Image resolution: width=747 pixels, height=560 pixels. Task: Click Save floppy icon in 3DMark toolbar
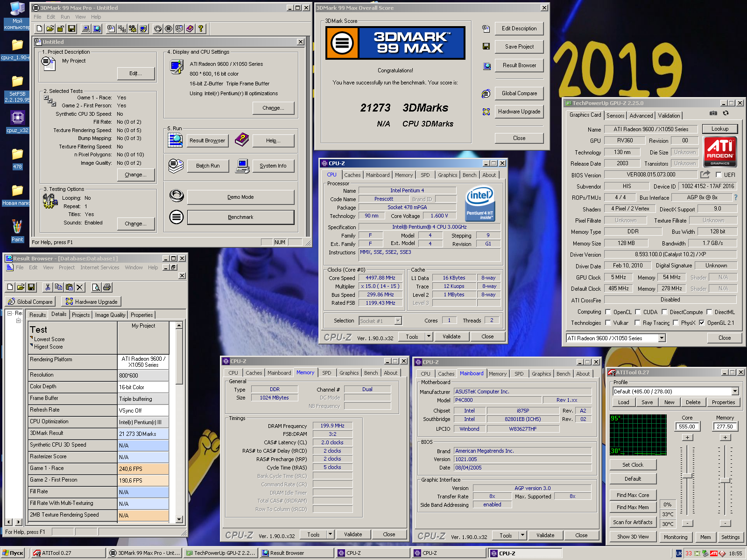[x=71, y=28]
